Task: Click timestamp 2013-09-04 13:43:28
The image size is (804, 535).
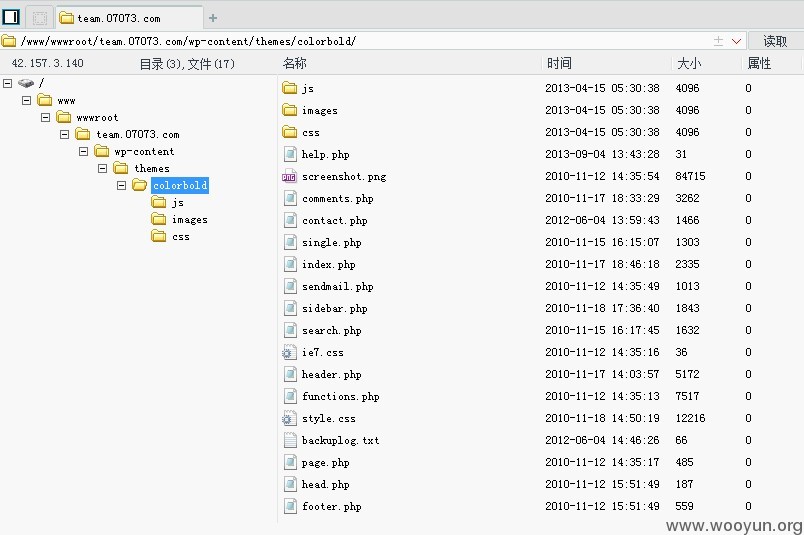Action: point(602,154)
